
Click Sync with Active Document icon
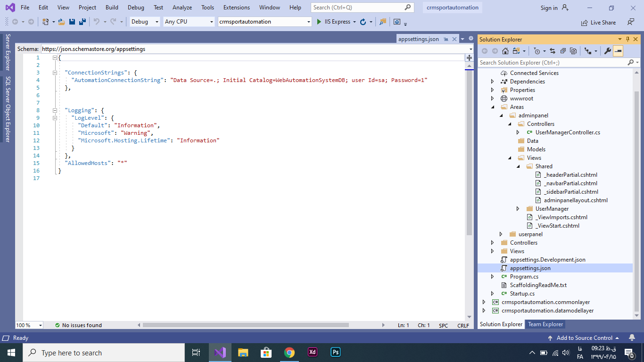[x=553, y=51]
